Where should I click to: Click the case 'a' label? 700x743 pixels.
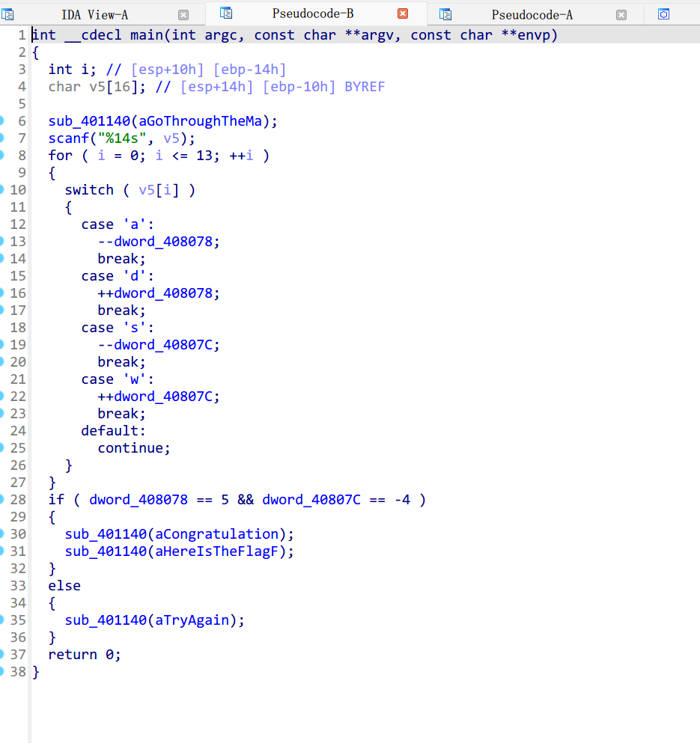click(117, 224)
